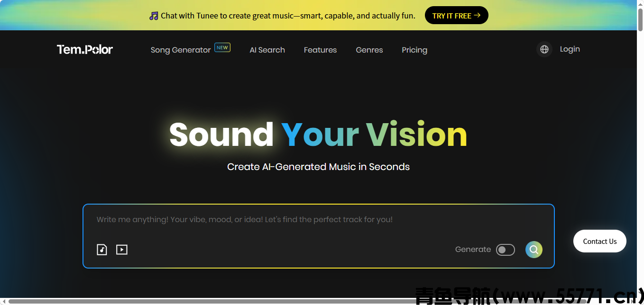Viewport: 644px width, 305px height.
Task: Click the 'Sound Your Vision' headline
Action: [318, 135]
